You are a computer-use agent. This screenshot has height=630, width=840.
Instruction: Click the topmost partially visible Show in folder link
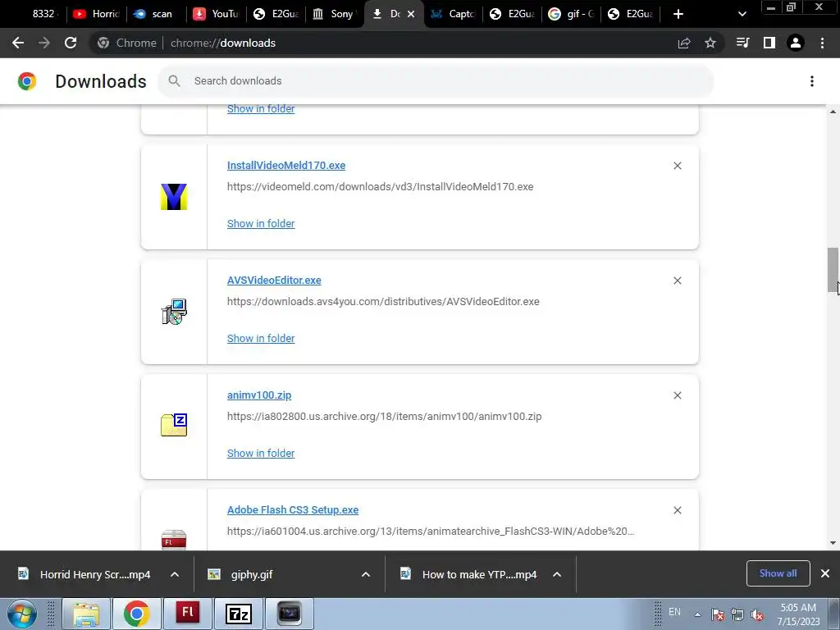261,109
